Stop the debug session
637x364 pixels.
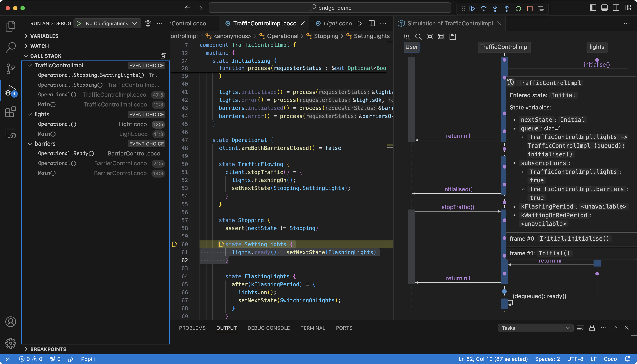pyautogui.click(x=530, y=9)
